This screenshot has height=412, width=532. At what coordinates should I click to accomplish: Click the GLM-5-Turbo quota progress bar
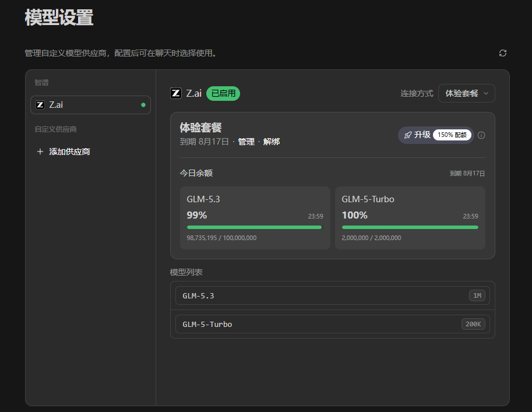click(x=410, y=227)
